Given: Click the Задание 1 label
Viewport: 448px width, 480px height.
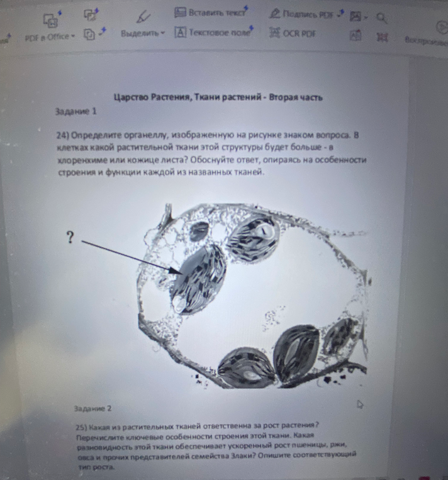Looking at the screenshot, I should click(76, 111).
